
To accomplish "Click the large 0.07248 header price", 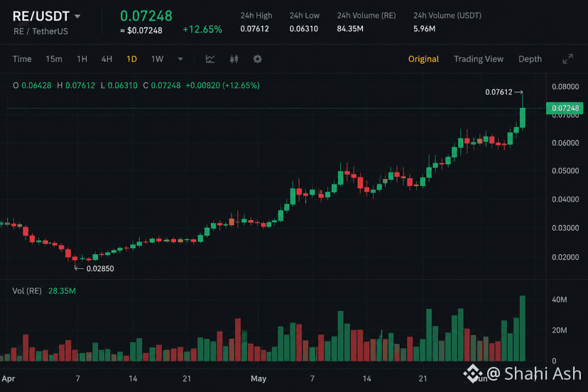I will click(x=146, y=16).
